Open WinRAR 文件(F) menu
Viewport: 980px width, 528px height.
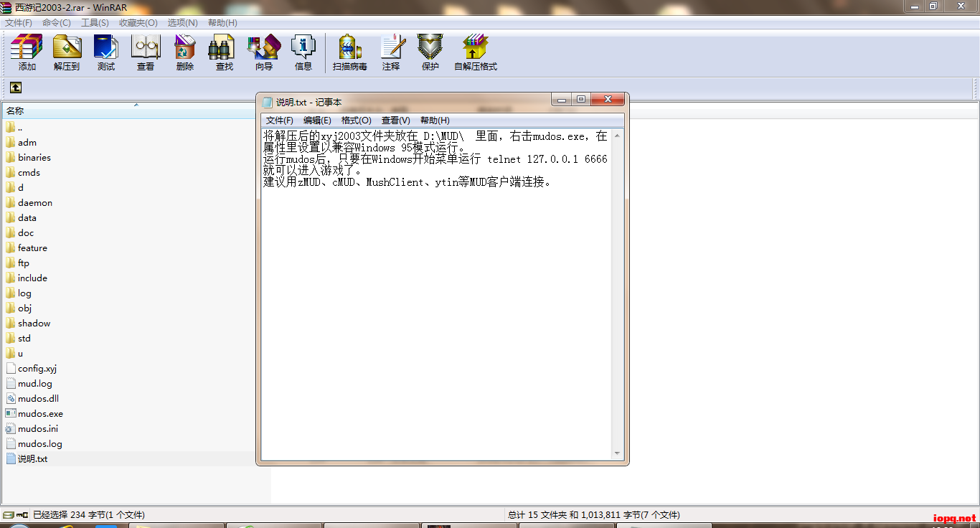coord(19,23)
